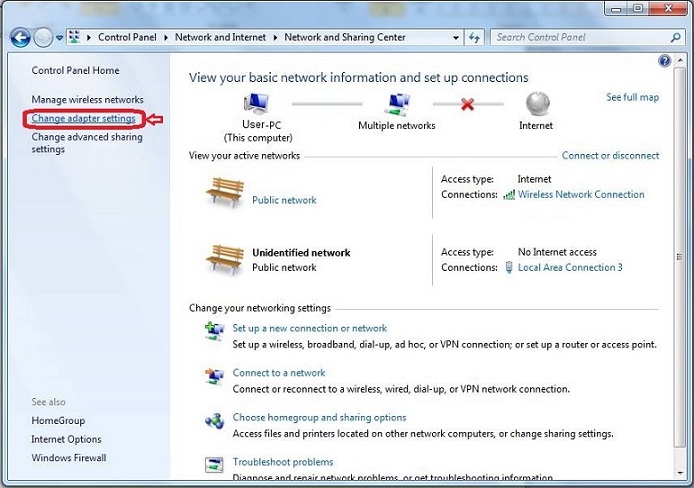Click the blue Help question mark icon

pos(665,62)
